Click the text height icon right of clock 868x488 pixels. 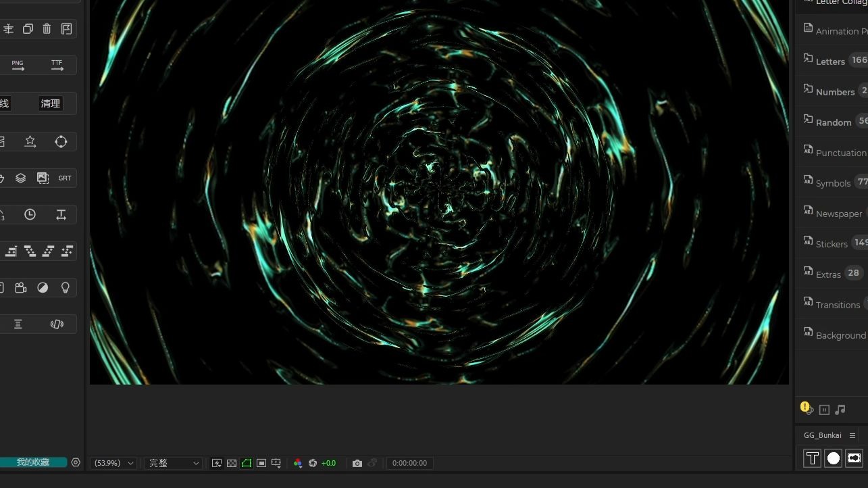tap(61, 214)
